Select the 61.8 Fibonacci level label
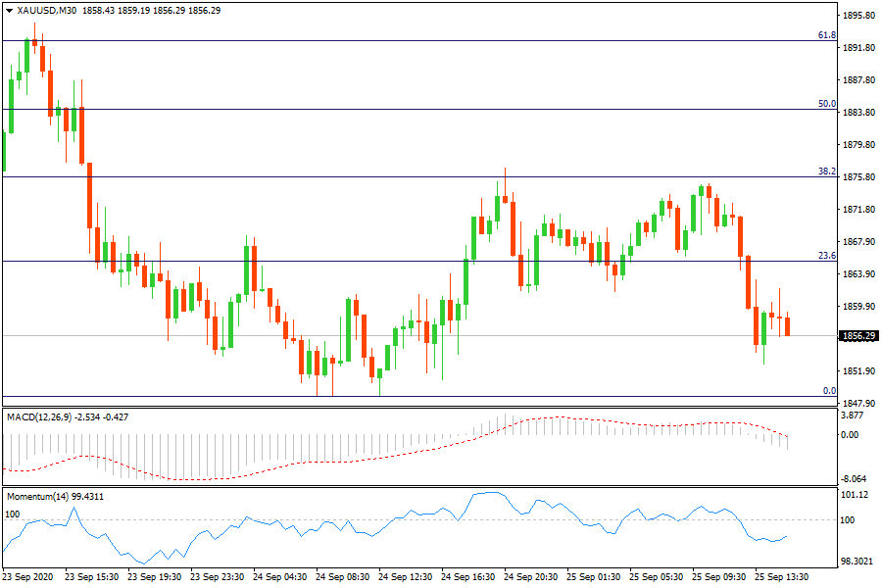The width and height of the screenshot is (882, 588). pyautogui.click(x=826, y=35)
